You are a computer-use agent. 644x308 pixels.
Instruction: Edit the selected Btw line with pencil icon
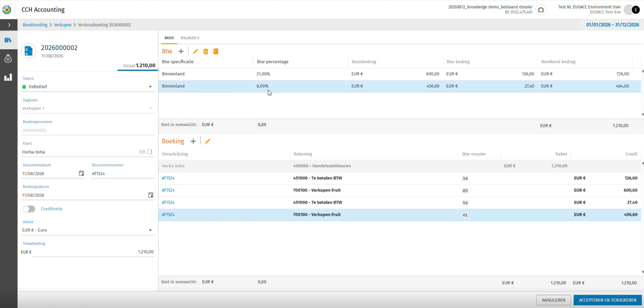[x=195, y=51]
